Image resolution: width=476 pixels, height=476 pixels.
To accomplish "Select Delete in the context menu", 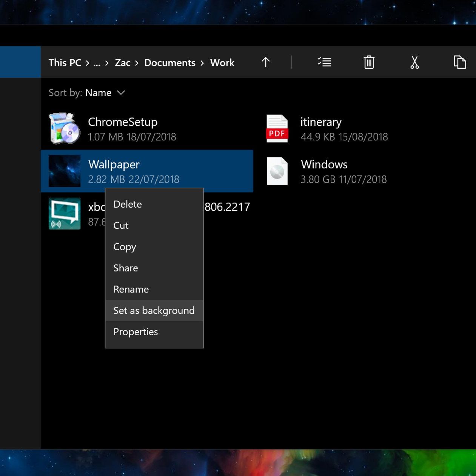I will tap(128, 204).
